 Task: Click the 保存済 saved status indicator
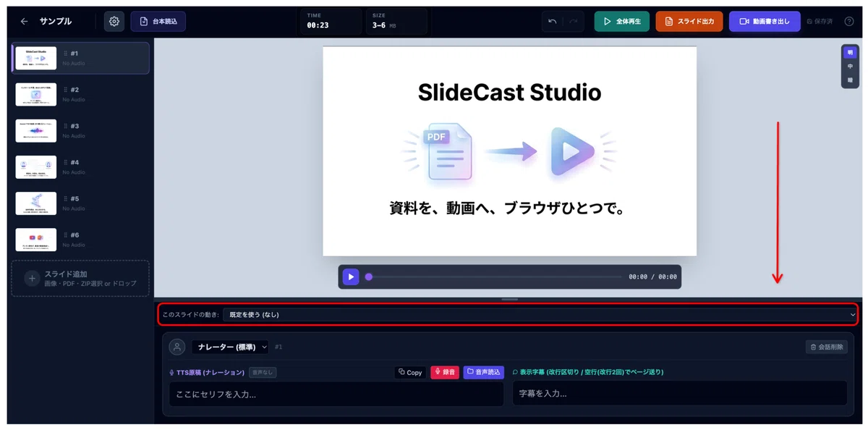820,22
